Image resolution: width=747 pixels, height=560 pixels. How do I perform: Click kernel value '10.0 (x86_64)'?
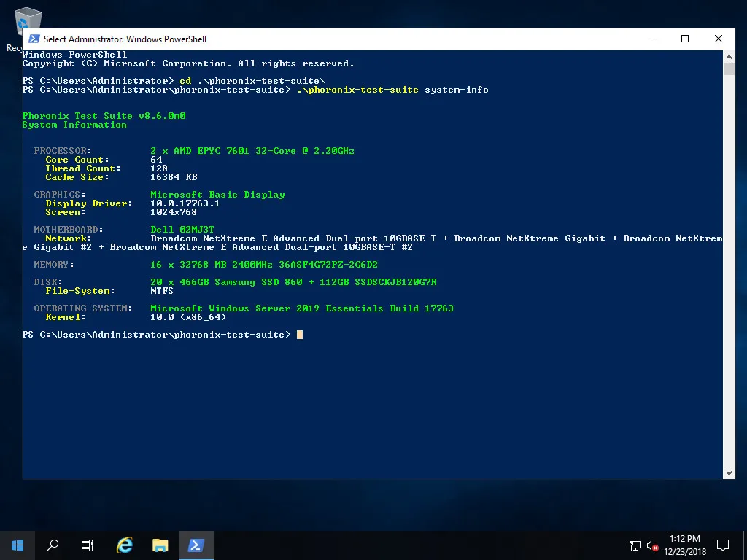pos(188,317)
